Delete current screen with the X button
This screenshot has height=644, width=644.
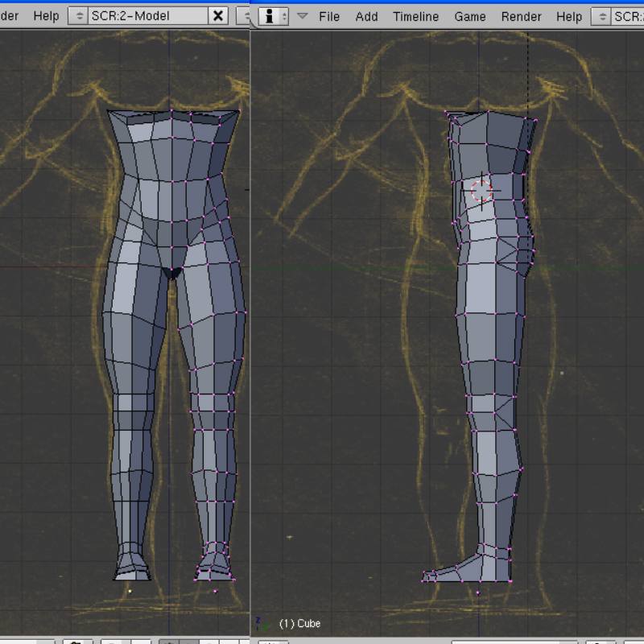click(218, 16)
